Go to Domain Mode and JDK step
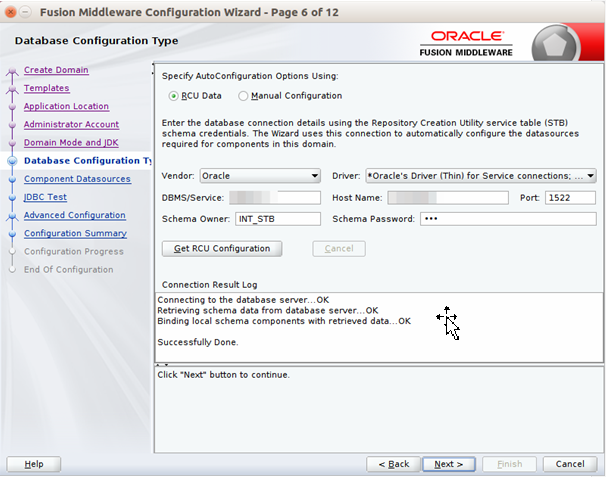The image size is (606, 477). coord(71,143)
